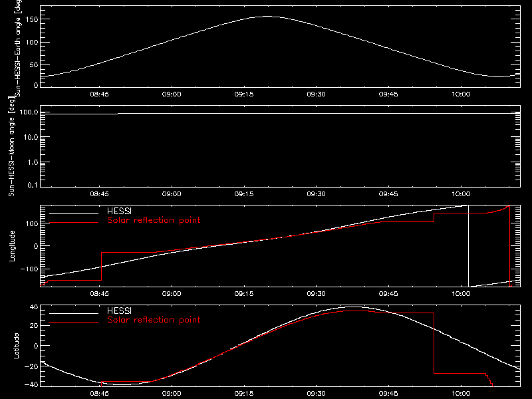
Task: Click the 1.0 tick on Moon angle plot
Action: (33, 162)
